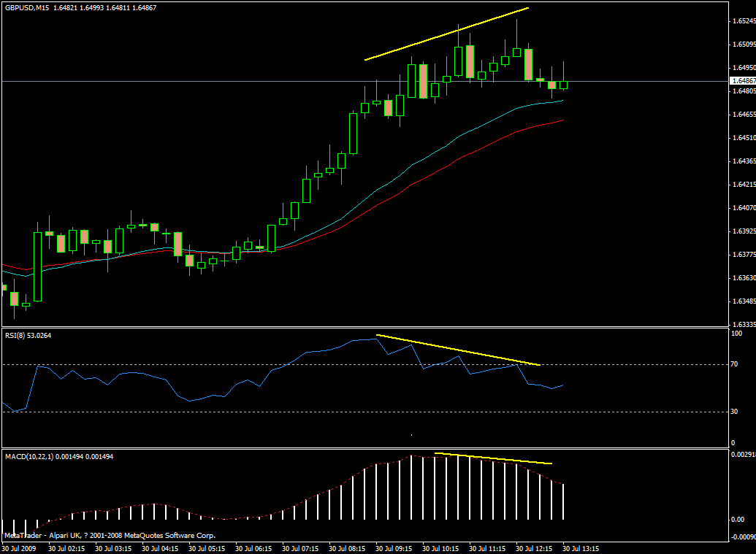Click the 1.63485 price scale label
This screenshot has width=756, height=554.
click(744, 301)
